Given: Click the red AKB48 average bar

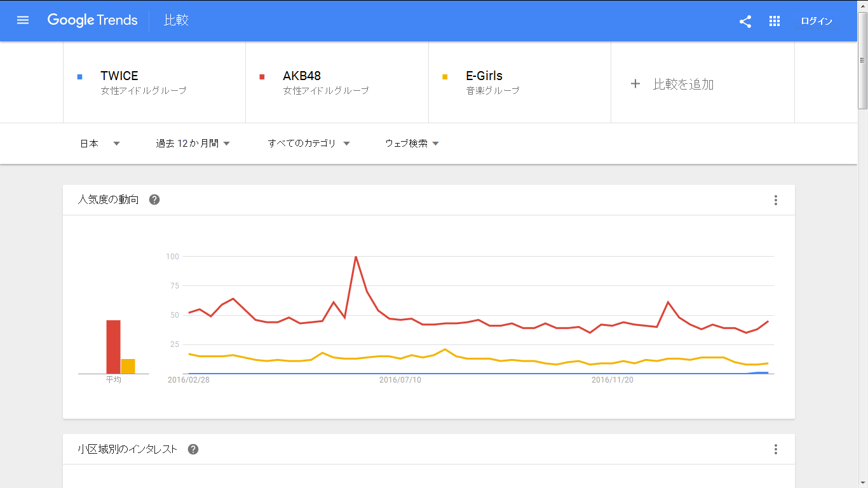Looking at the screenshot, I should tap(113, 347).
